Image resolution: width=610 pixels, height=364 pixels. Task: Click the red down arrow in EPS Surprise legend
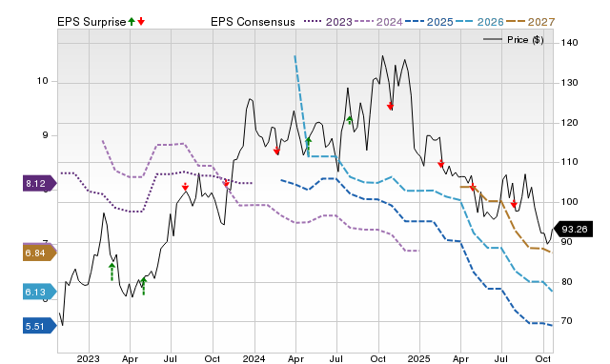tap(141, 21)
